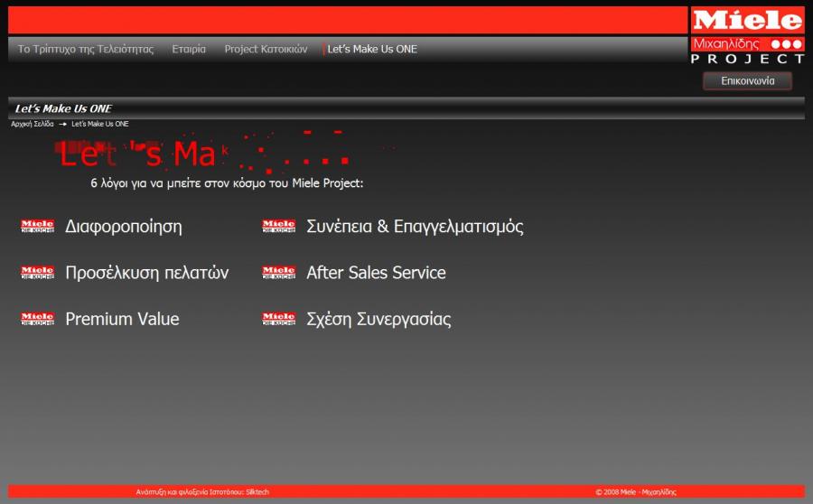Go to Project Κατοικιών in the navigation
Viewport: 813px width, 504px height.
[x=266, y=49]
